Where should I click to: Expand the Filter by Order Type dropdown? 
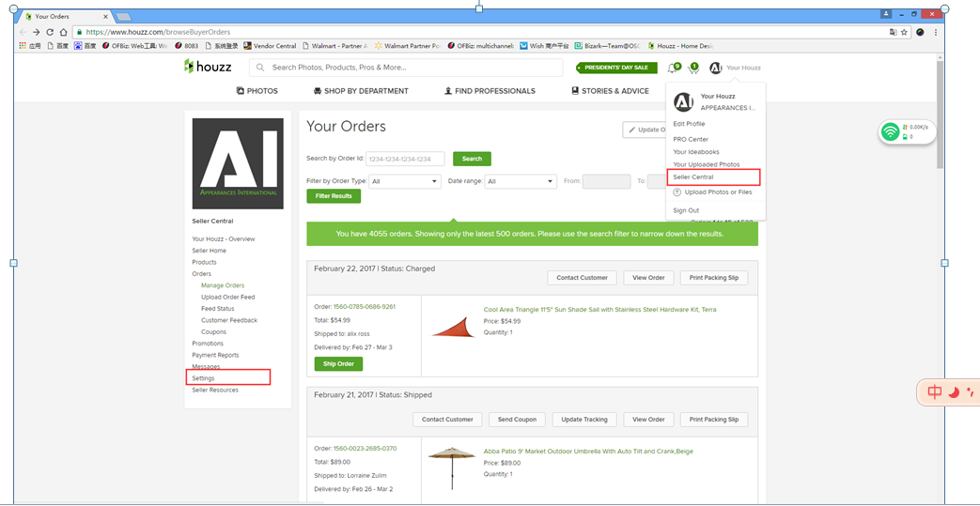coord(405,181)
